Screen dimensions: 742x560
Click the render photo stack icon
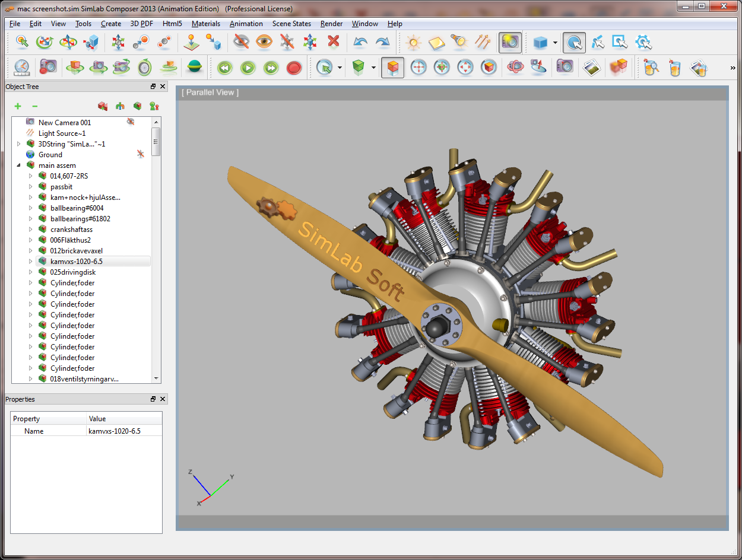click(x=591, y=68)
